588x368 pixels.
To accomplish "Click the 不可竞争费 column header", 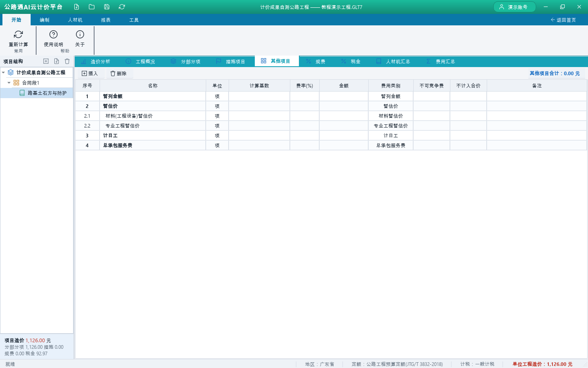I will pos(432,85).
